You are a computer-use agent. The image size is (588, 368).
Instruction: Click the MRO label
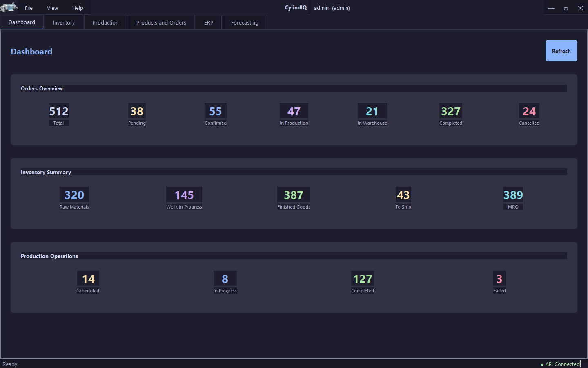coord(513,207)
